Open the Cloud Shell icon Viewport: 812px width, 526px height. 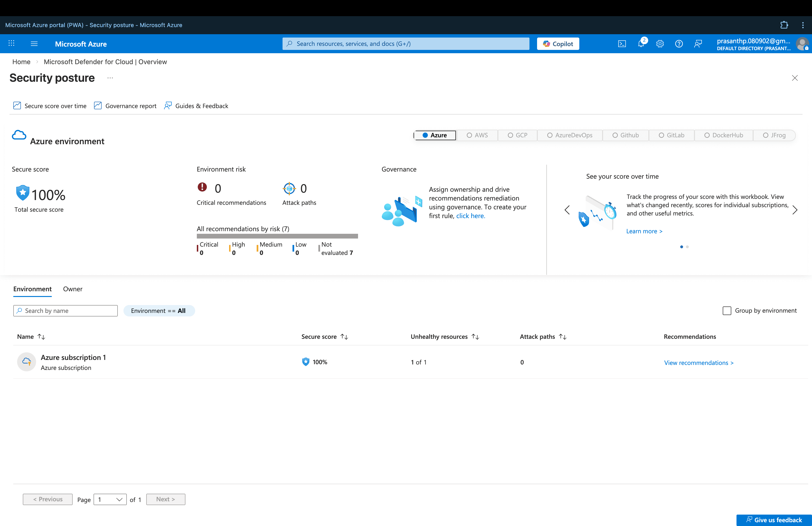[x=622, y=44]
